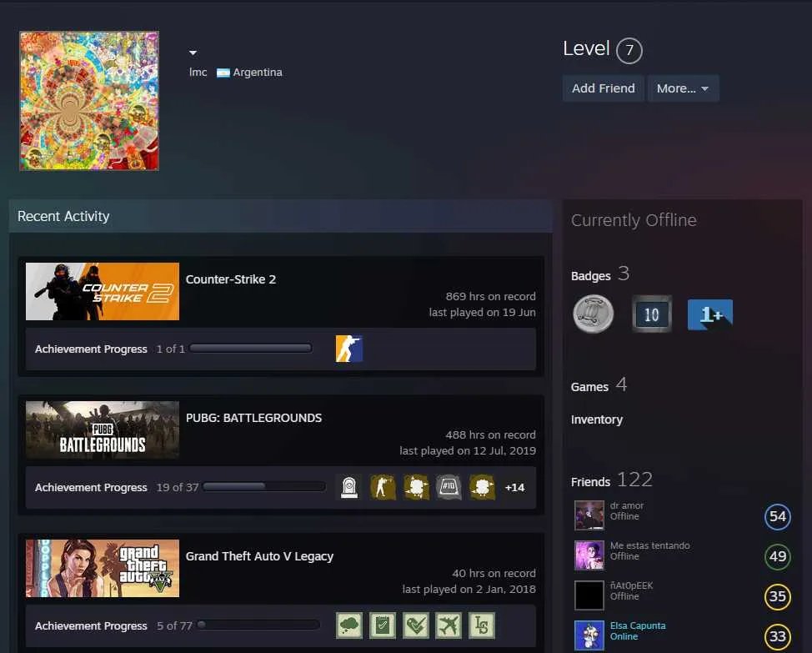Click the 'Me estas tentando' friend name
This screenshot has width=812, height=653.
650,545
